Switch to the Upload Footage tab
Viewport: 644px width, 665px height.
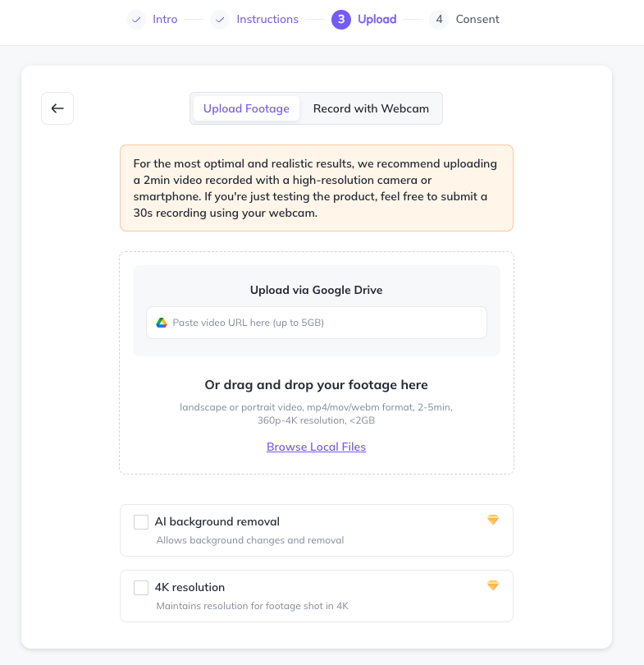246,108
